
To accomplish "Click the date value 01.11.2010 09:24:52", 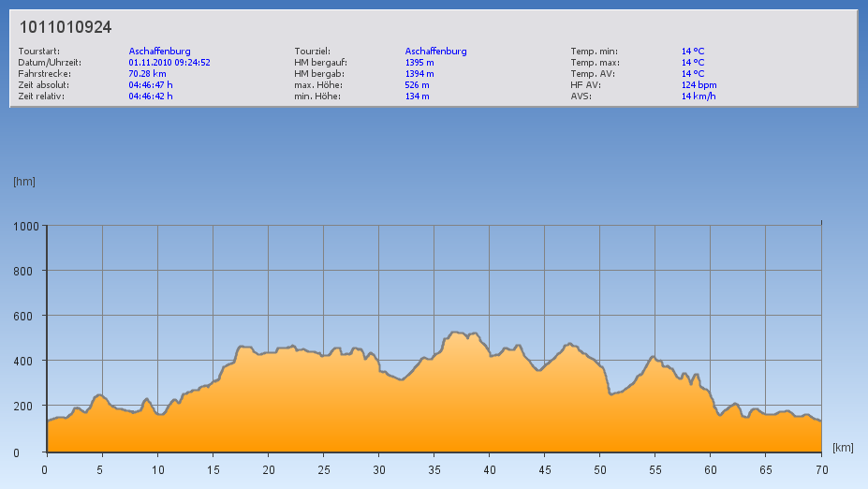I will [x=169, y=63].
